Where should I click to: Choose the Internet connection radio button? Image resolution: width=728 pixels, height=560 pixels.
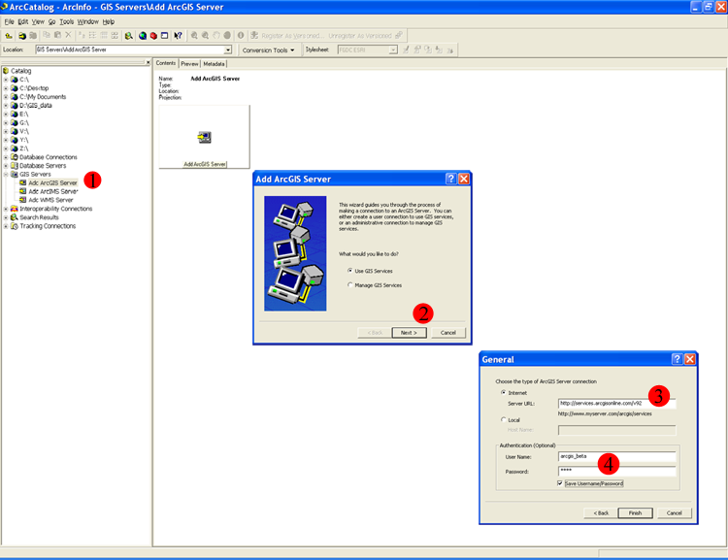pyautogui.click(x=503, y=392)
